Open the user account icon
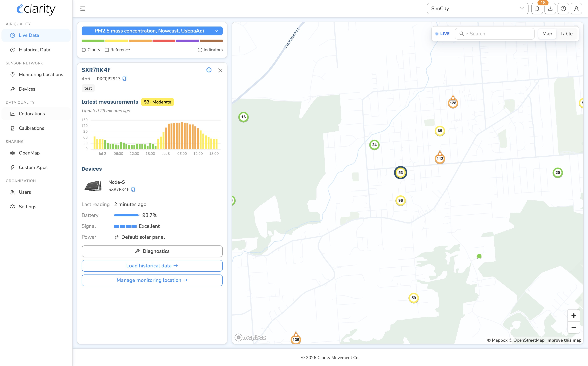 pos(576,9)
